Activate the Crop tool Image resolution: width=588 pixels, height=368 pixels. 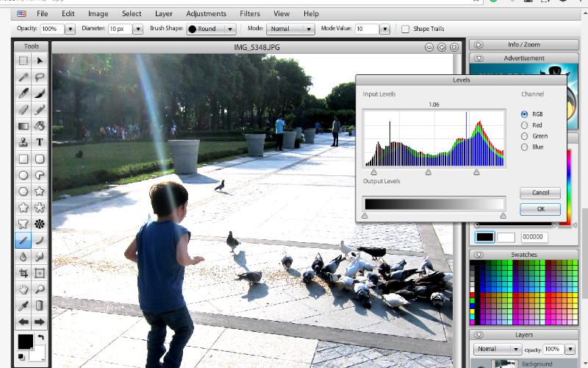coord(24,273)
